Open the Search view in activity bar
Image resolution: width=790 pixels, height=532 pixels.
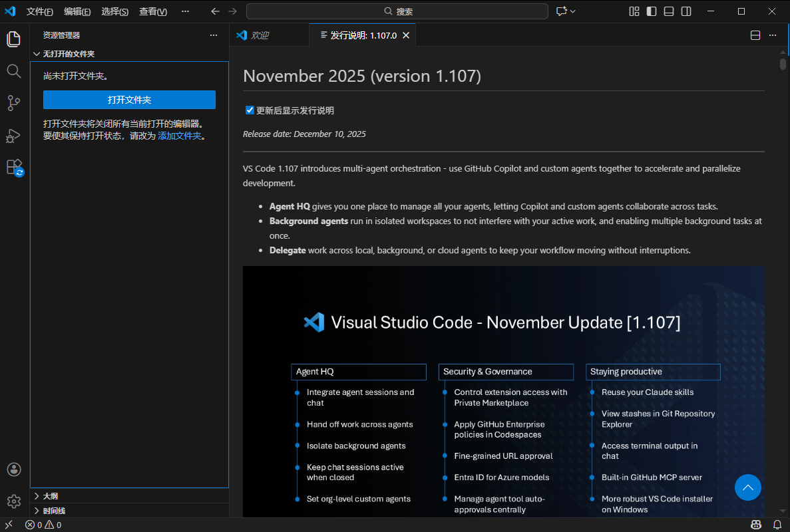(14, 71)
